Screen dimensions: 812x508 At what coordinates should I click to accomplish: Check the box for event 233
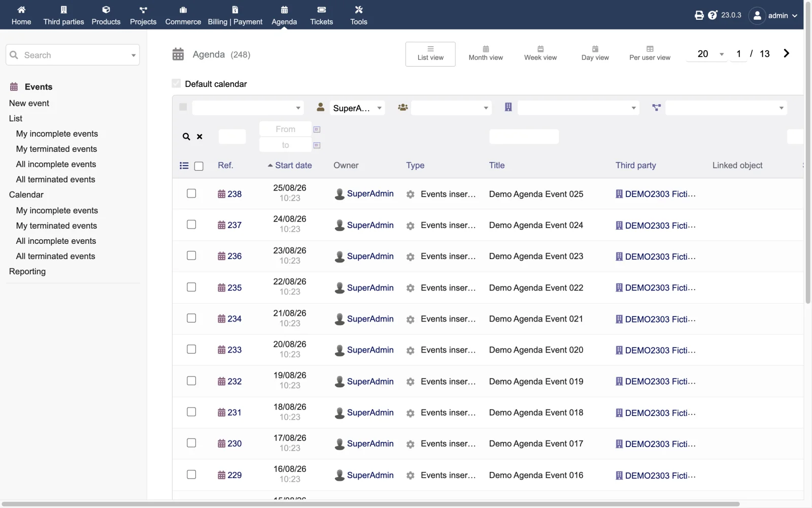click(191, 350)
